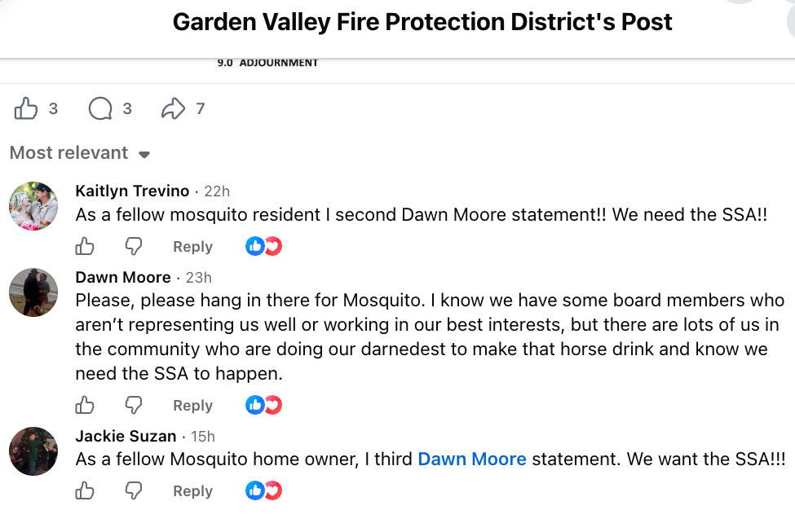Thumbs-up Kaitlyn Trevino's comment
The image size is (795, 532).
click(85, 246)
